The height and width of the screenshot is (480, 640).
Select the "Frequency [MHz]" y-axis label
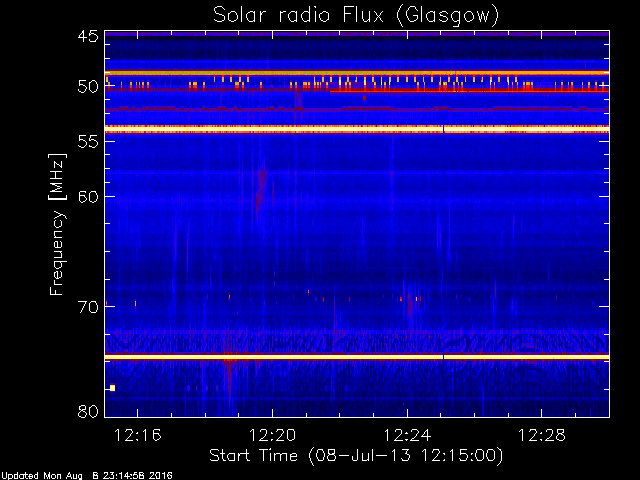(x=58, y=223)
